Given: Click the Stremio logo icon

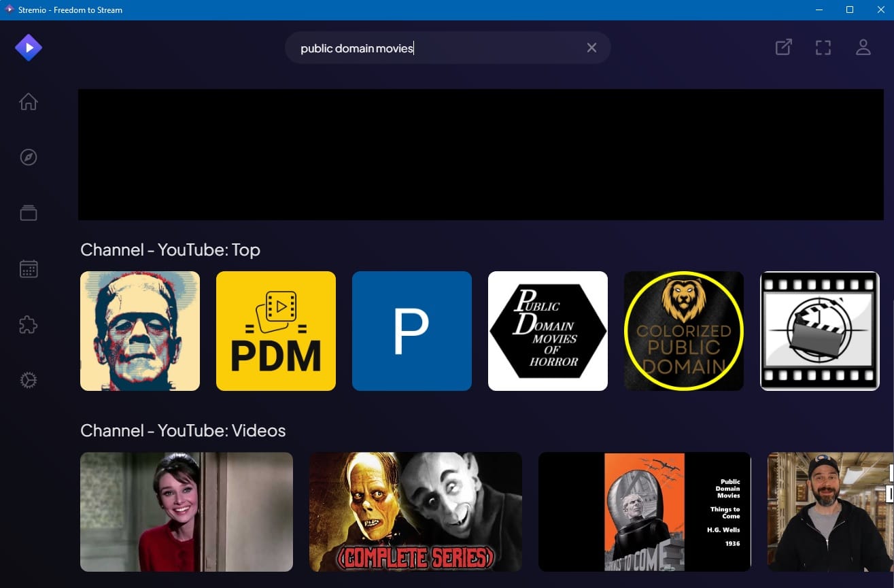Looking at the screenshot, I should click(x=29, y=48).
